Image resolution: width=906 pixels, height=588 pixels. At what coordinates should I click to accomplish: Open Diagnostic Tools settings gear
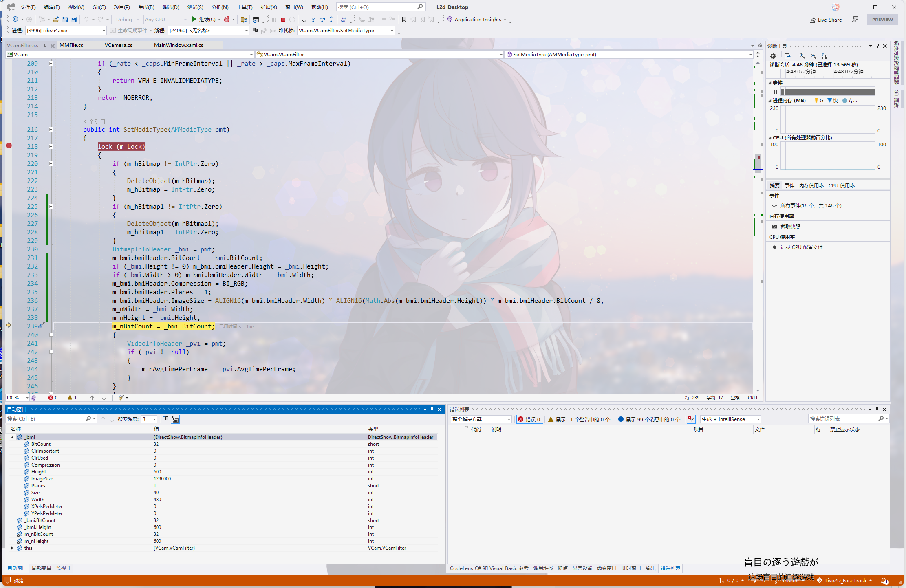pos(773,56)
